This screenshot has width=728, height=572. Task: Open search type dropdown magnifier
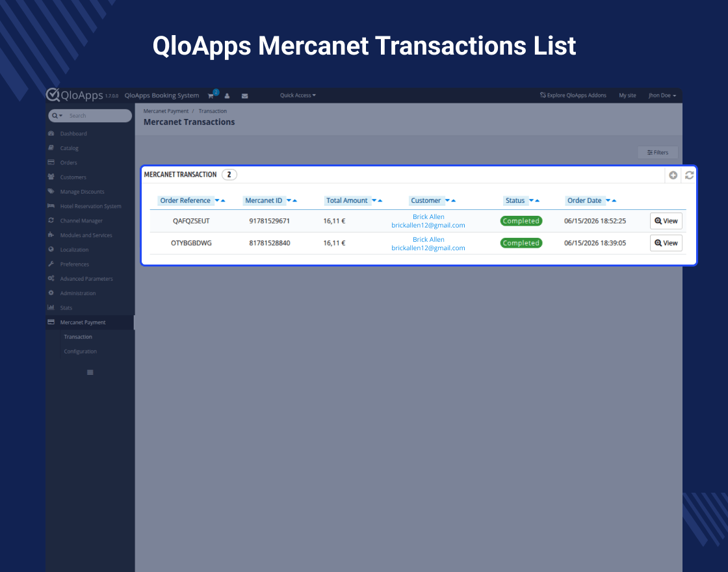pos(57,116)
